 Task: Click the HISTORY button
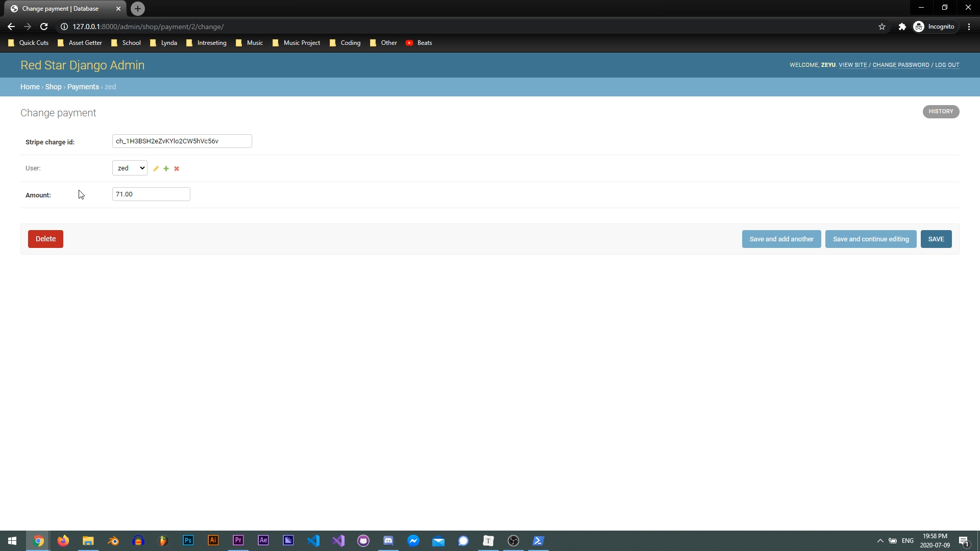pyautogui.click(x=940, y=111)
